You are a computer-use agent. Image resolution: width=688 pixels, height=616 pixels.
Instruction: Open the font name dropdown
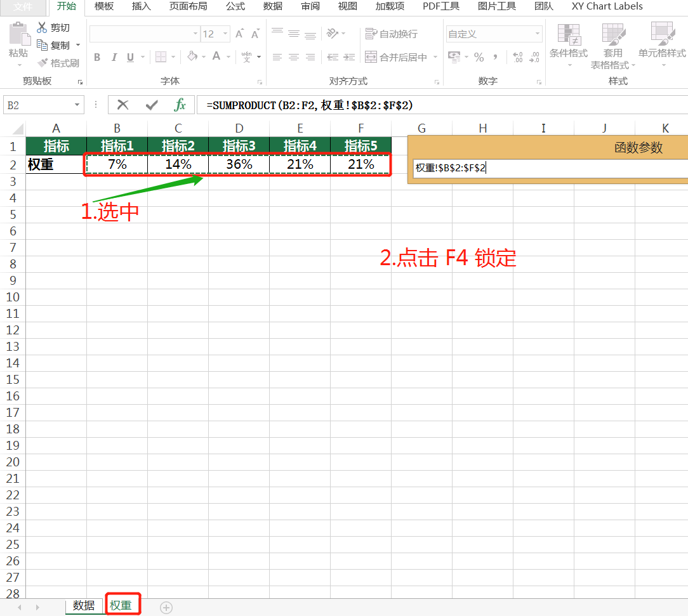(195, 34)
